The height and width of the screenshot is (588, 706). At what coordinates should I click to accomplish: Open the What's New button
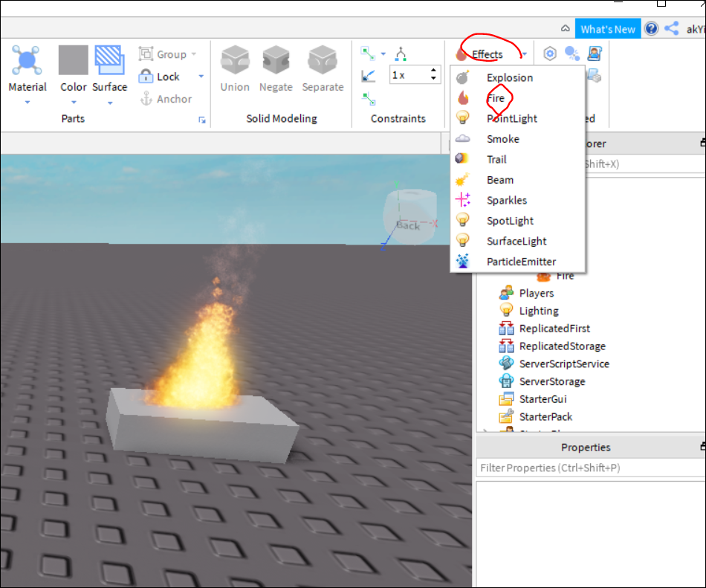click(x=608, y=29)
